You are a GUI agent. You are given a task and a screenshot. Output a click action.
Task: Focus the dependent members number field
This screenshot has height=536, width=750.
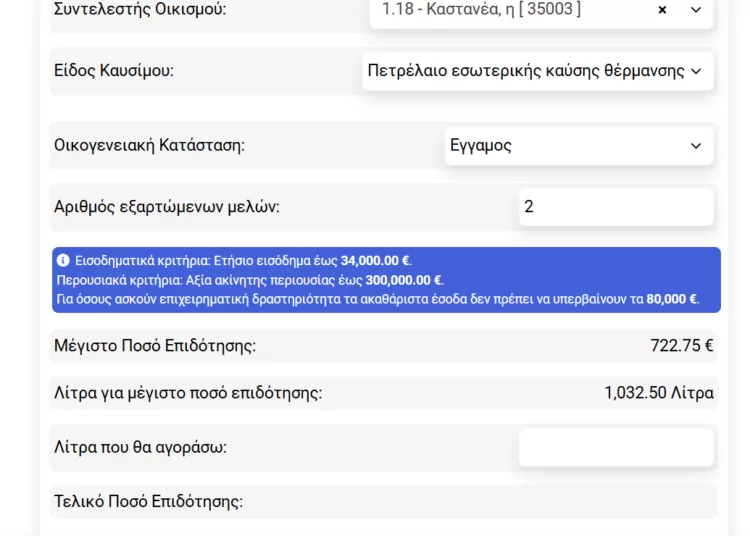click(615, 207)
